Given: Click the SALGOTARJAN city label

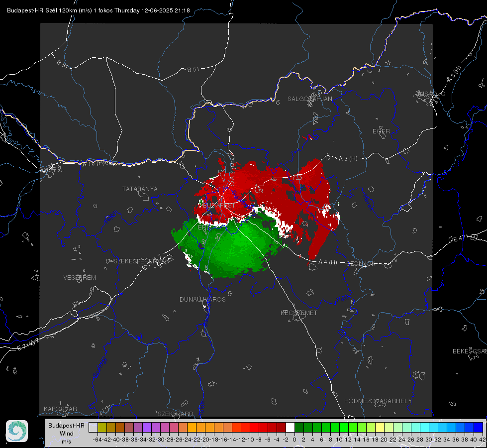Looking at the screenshot, I should click(309, 99).
